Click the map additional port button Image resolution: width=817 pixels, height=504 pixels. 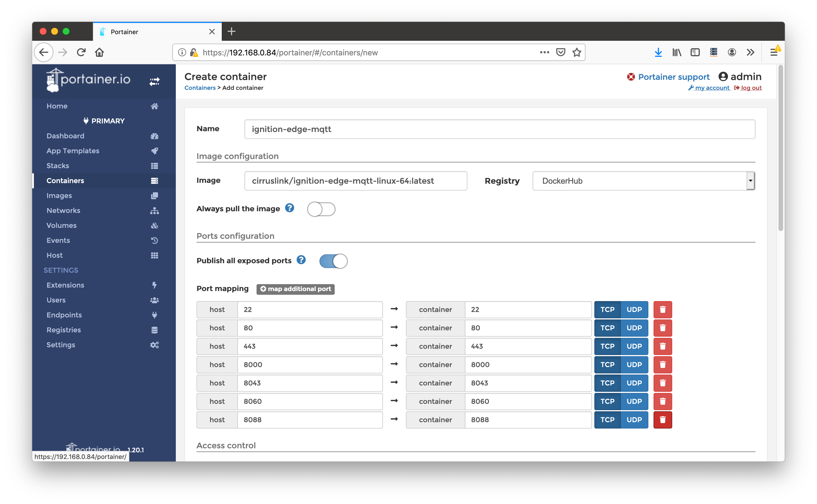click(295, 289)
